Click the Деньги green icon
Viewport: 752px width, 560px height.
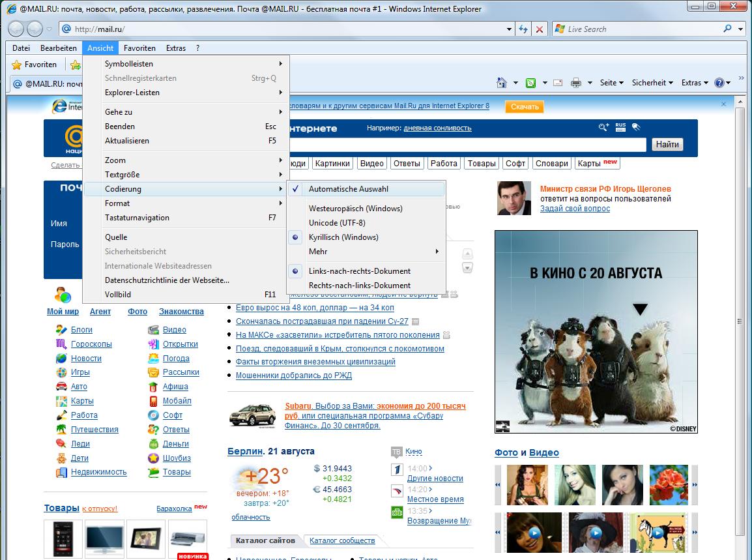coord(154,444)
